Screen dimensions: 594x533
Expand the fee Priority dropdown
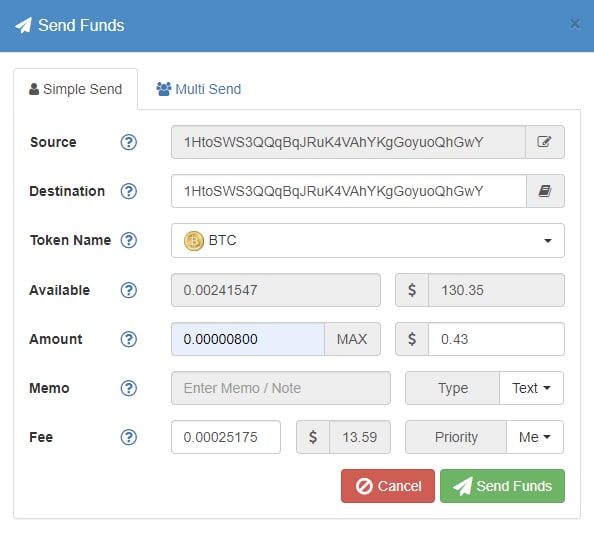[x=535, y=437]
